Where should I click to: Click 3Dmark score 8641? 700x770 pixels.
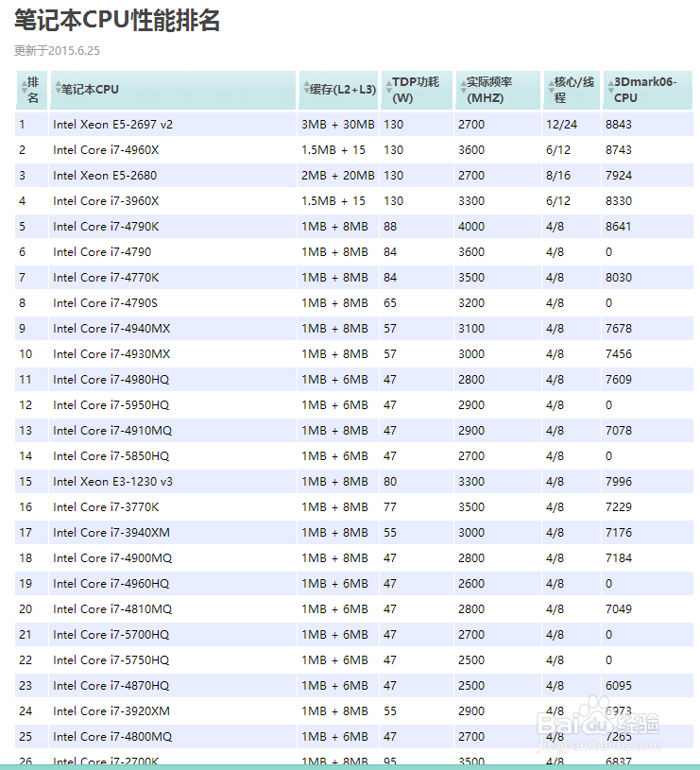(x=619, y=227)
